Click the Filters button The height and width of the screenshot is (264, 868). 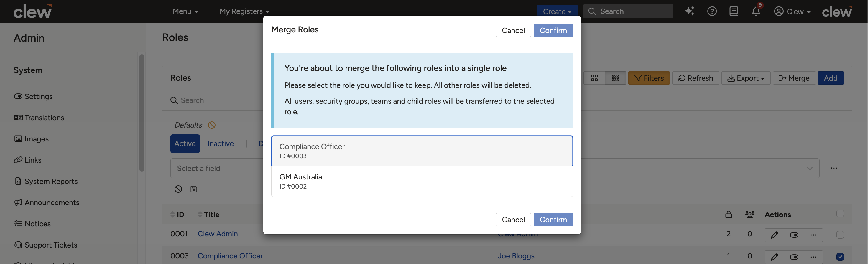click(649, 78)
